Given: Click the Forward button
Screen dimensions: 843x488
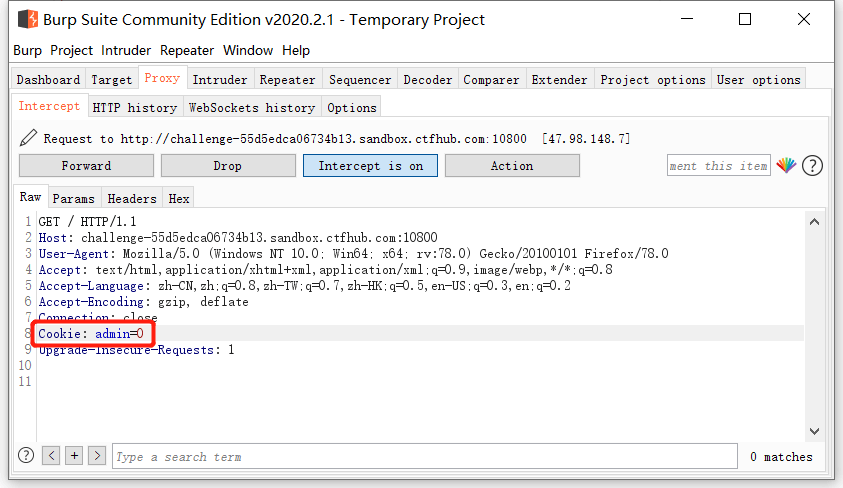Looking at the screenshot, I should (86, 166).
